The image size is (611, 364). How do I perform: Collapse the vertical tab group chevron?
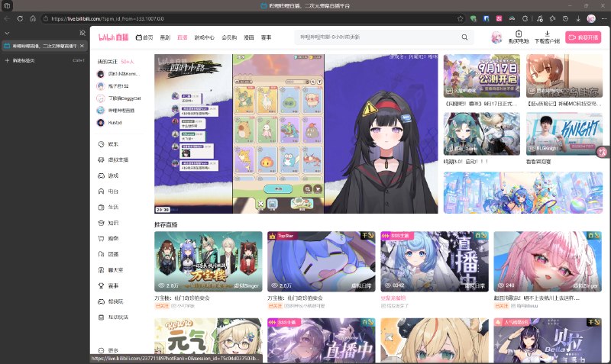7,33
